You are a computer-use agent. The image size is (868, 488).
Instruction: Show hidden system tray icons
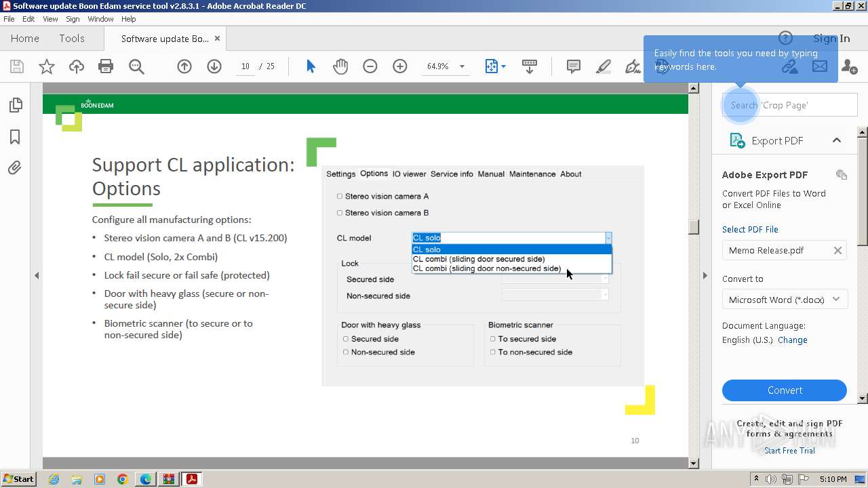tap(756, 479)
